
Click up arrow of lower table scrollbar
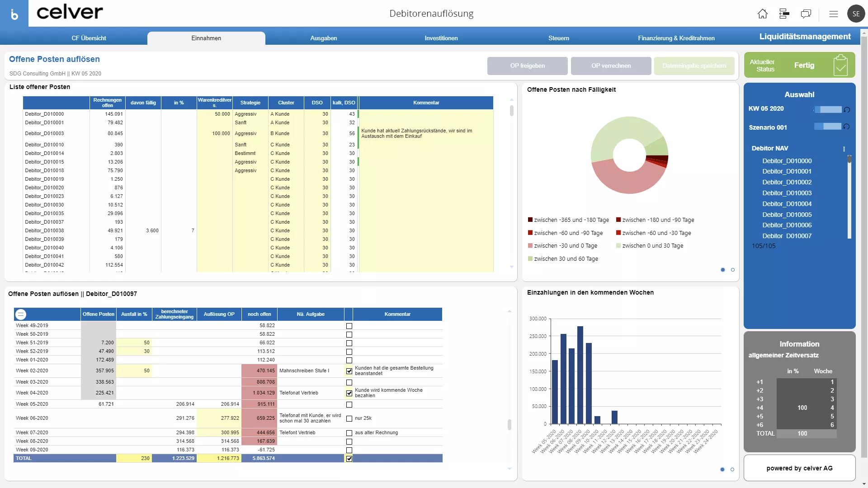tap(509, 311)
